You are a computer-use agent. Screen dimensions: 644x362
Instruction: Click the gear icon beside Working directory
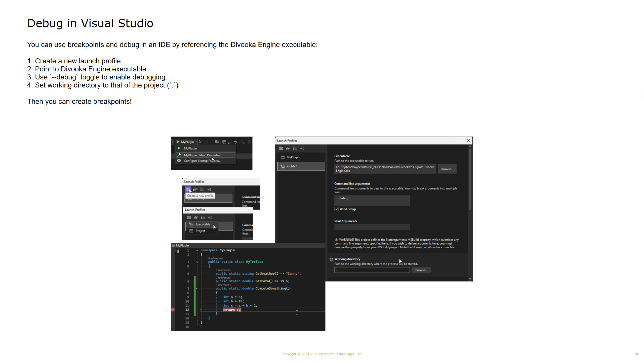[x=331, y=259]
